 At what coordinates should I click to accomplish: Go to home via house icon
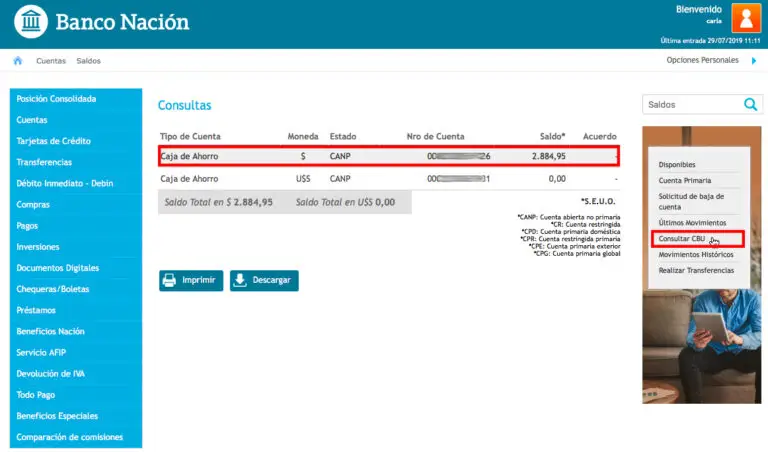18,61
